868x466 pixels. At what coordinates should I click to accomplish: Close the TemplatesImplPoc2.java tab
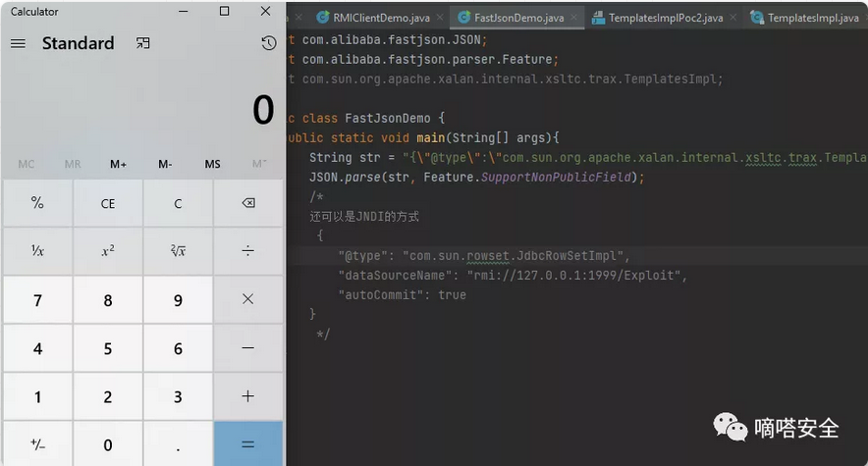(x=732, y=17)
